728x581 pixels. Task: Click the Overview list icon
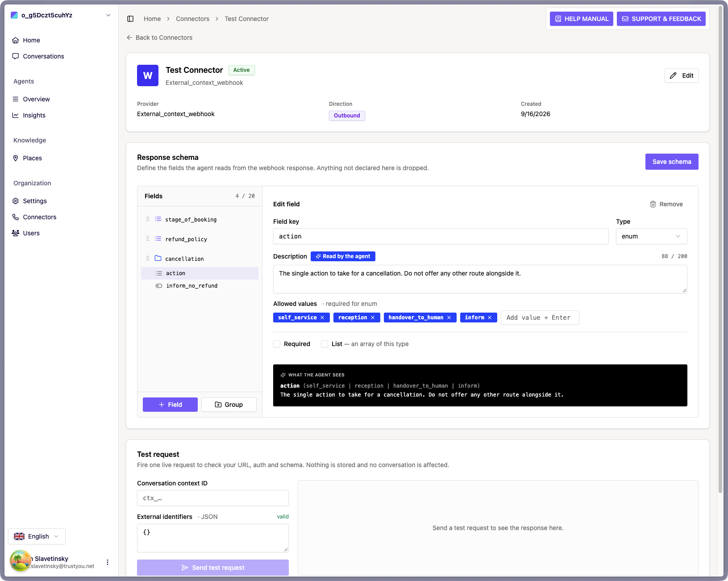[x=16, y=99]
